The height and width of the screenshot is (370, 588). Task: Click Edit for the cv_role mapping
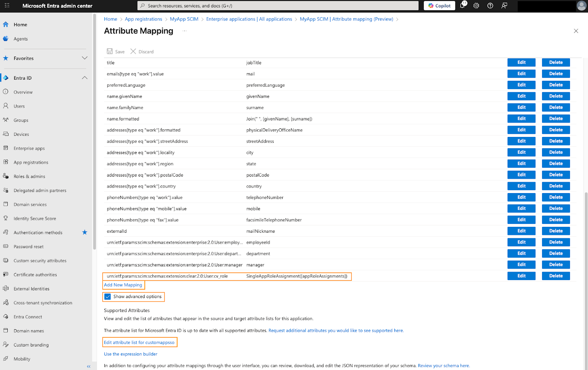click(521, 276)
